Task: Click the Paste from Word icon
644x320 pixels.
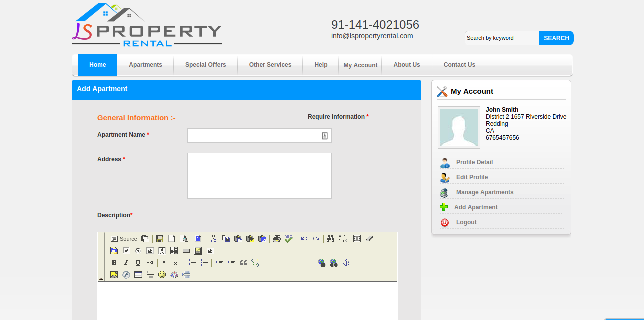Action: [262, 239]
